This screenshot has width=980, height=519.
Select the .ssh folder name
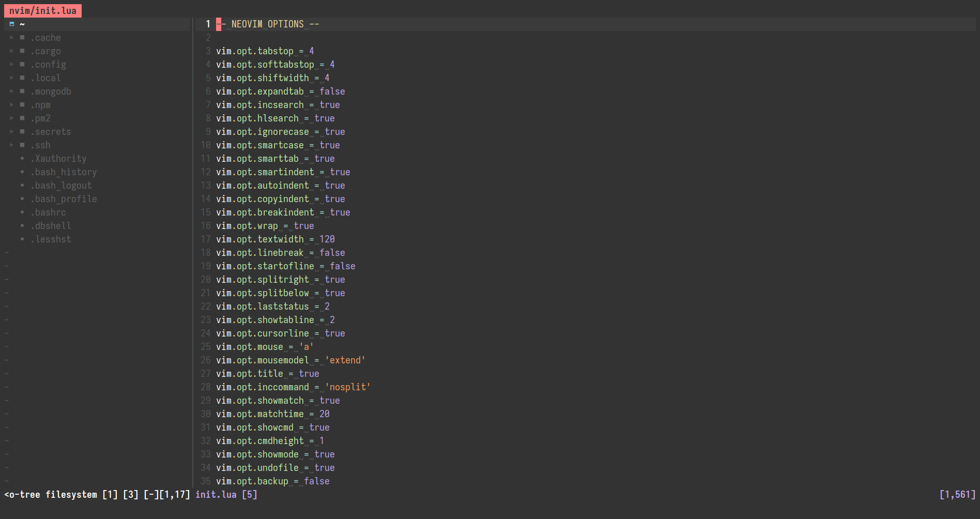(x=40, y=145)
